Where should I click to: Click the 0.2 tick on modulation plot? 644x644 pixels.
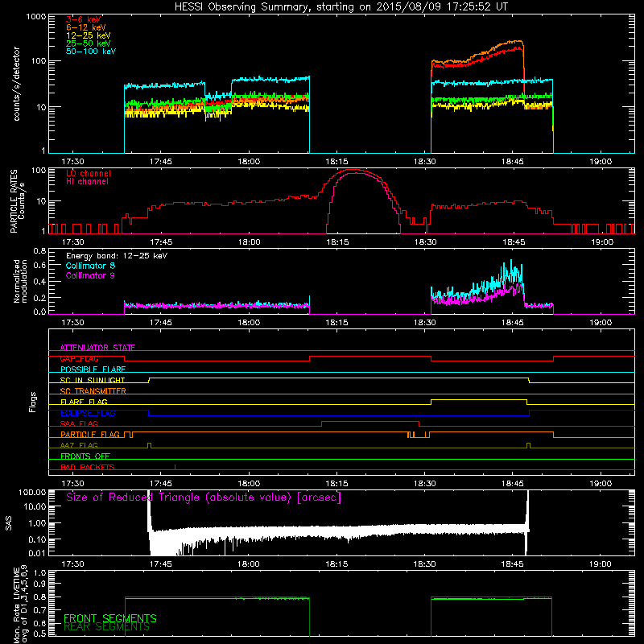tap(39, 298)
